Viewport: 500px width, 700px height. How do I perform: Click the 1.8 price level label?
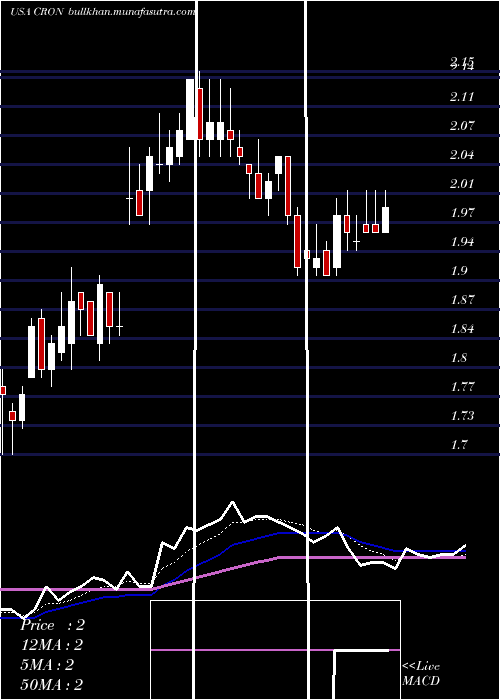[x=458, y=358]
